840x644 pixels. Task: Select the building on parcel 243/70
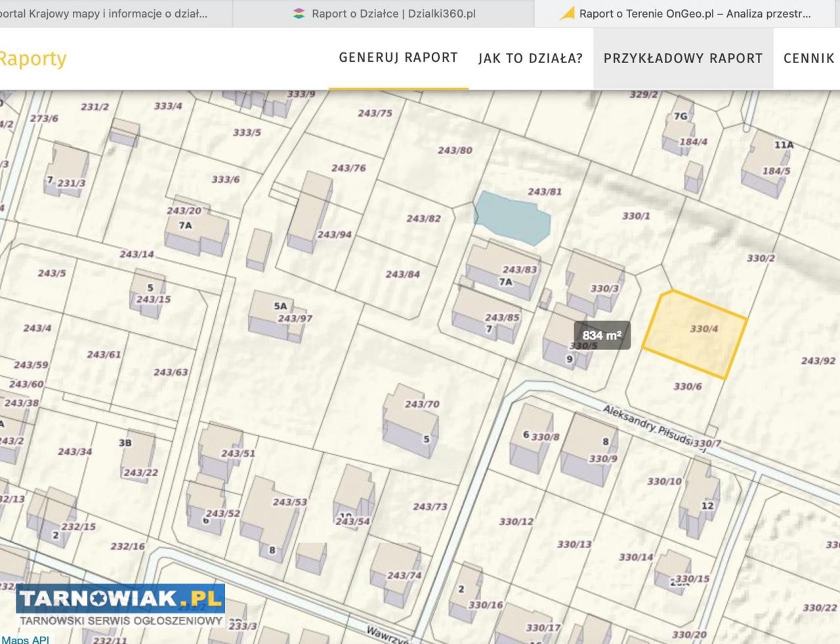pos(410,420)
